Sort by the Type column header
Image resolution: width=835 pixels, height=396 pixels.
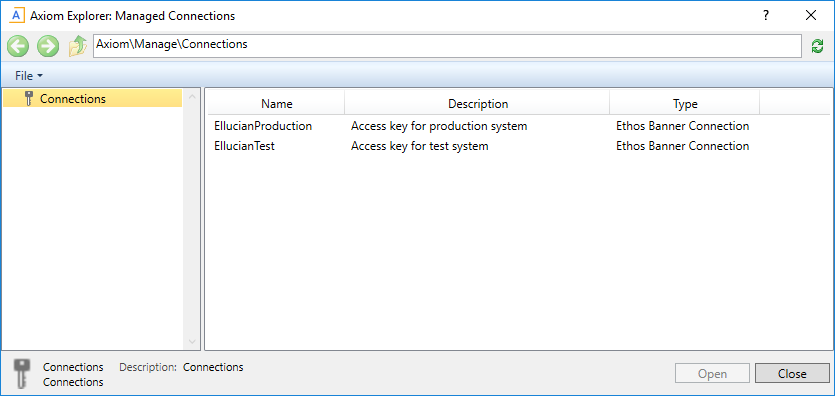(685, 104)
